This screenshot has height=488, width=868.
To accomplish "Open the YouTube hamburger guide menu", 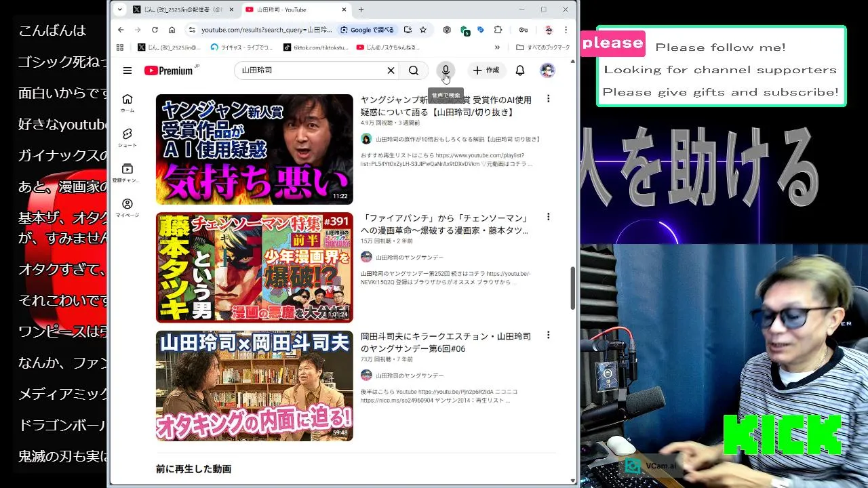I will (x=127, y=70).
